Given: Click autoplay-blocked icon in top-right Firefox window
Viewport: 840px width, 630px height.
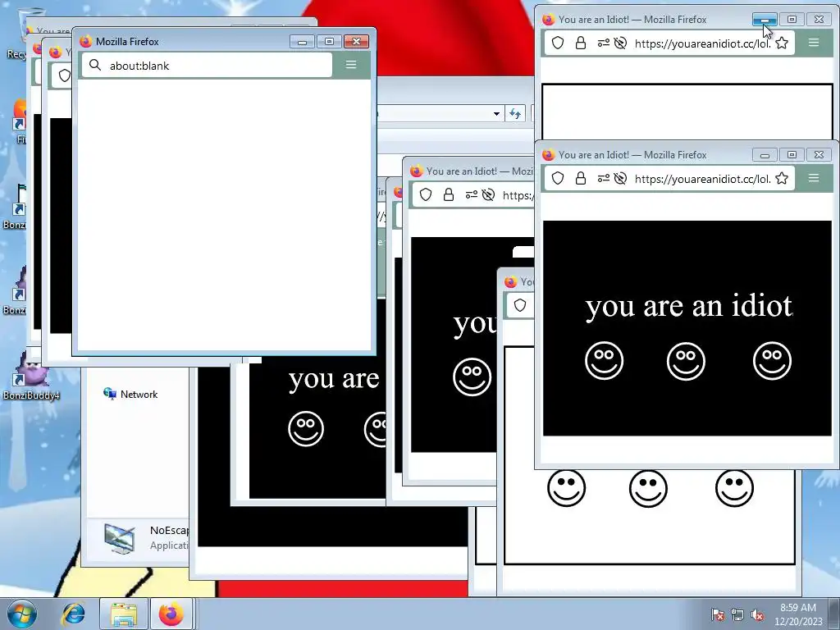Looking at the screenshot, I should point(620,43).
